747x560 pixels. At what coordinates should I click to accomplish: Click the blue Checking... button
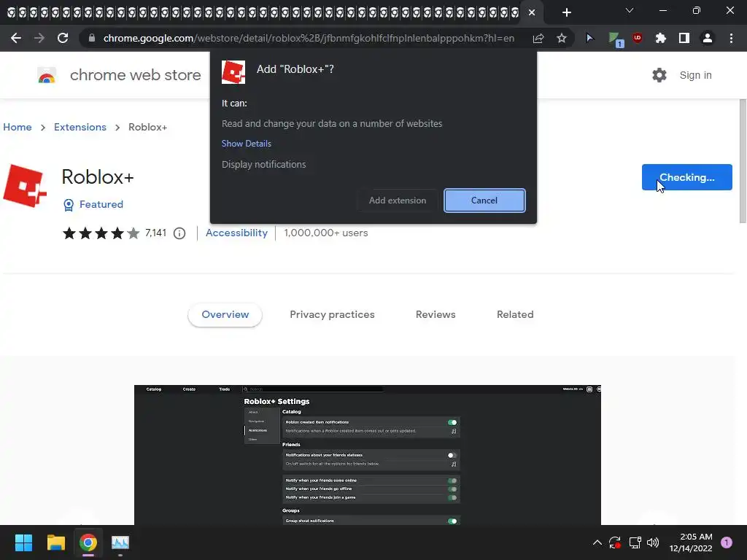687,177
